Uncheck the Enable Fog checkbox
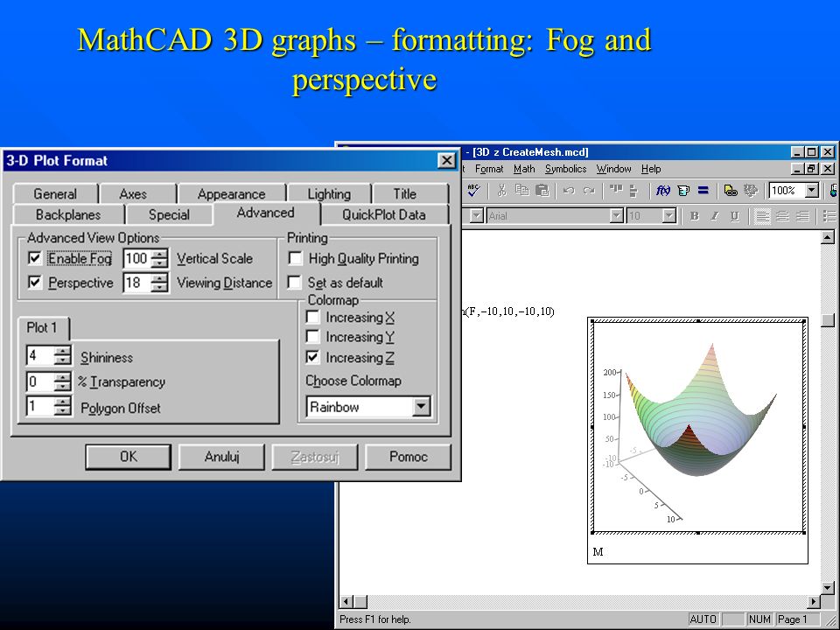The image size is (840, 630). pos(35,258)
